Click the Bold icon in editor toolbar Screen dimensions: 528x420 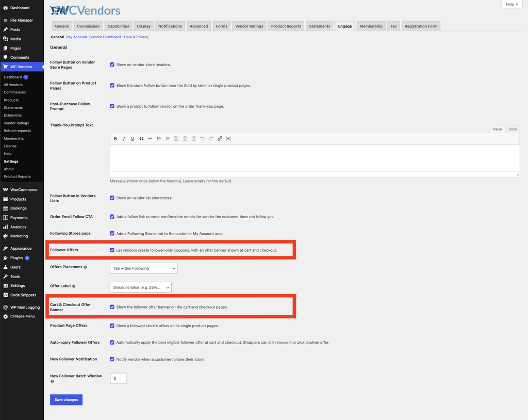(115, 139)
